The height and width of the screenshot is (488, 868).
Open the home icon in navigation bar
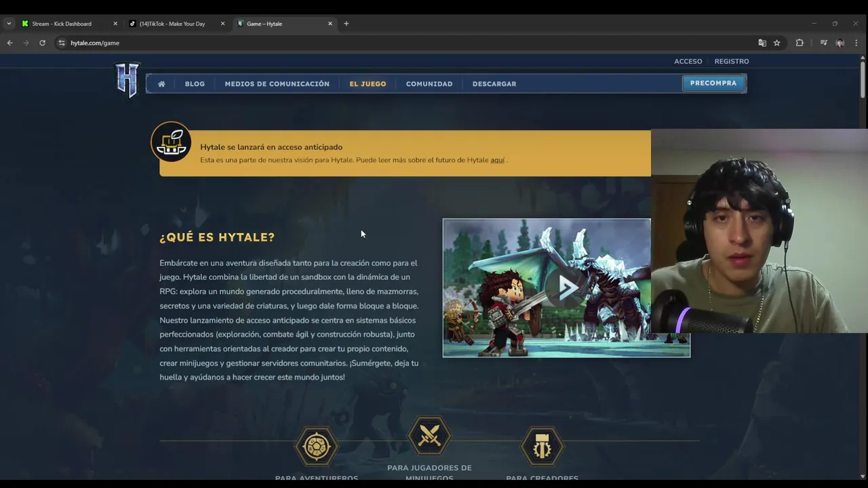[161, 84]
